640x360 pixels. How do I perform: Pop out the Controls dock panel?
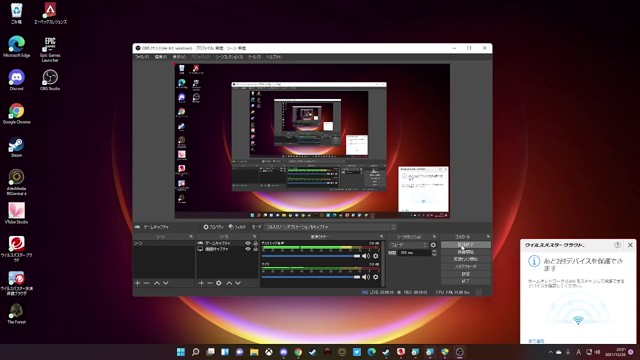[x=488, y=237]
